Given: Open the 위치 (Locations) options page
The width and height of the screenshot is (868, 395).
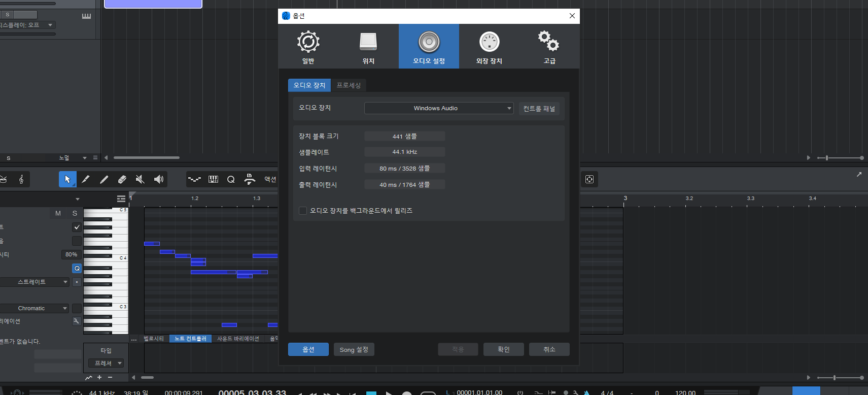Looking at the screenshot, I should 368,47.
